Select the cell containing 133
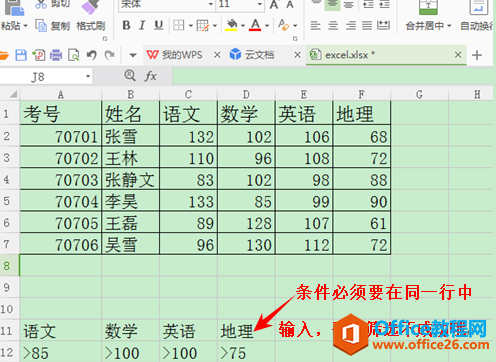 pos(189,201)
